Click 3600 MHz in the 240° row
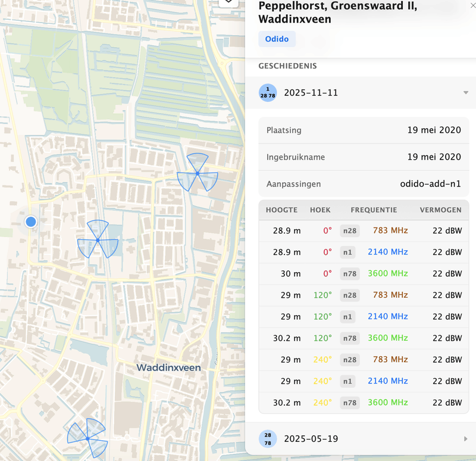The image size is (476, 461). click(x=388, y=403)
